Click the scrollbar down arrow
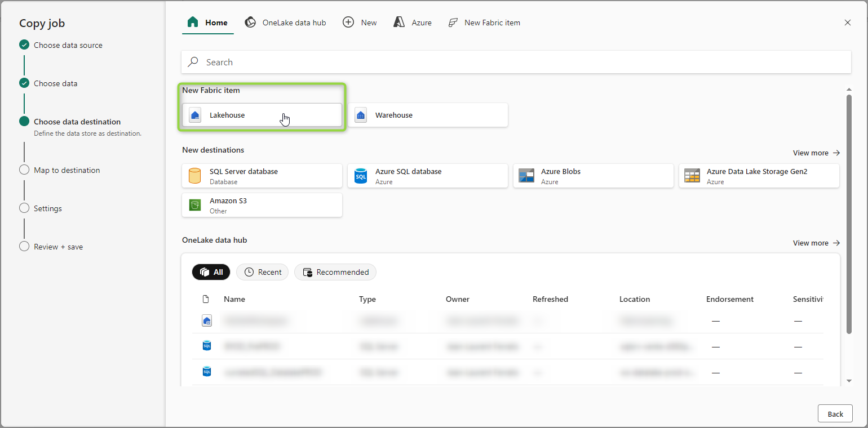 click(849, 381)
